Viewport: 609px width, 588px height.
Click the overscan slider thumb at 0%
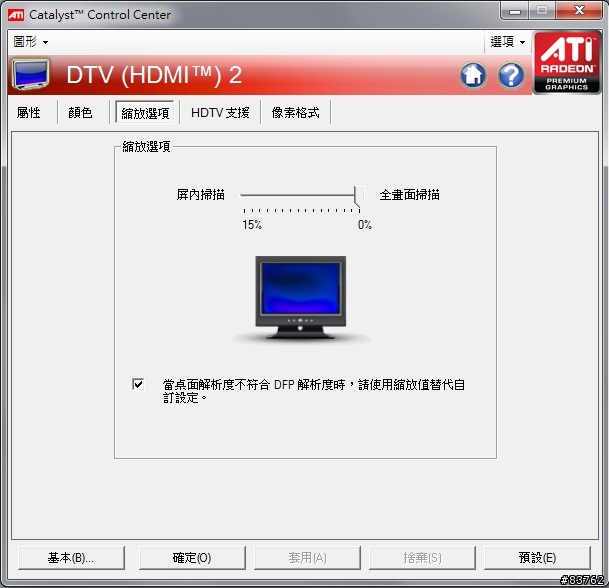[359, 196]
